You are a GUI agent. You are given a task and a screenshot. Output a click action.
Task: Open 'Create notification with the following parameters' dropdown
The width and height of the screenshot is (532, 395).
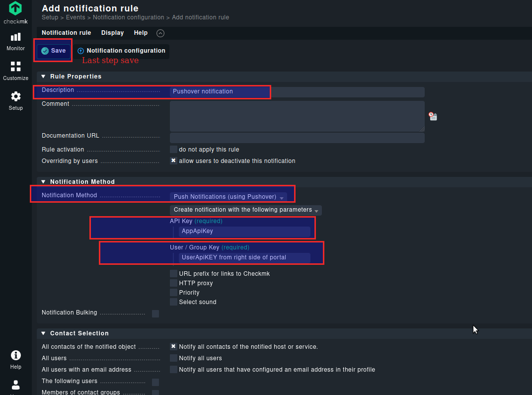click(x=245, y=210)
